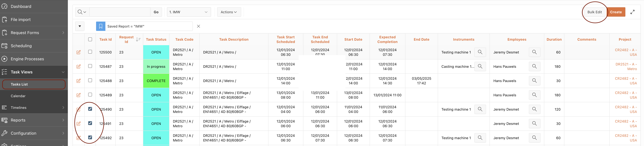This screenshot has height=146, width=644.
Task: Go to Engine Processes in sidebar
Action: point(27,59)
